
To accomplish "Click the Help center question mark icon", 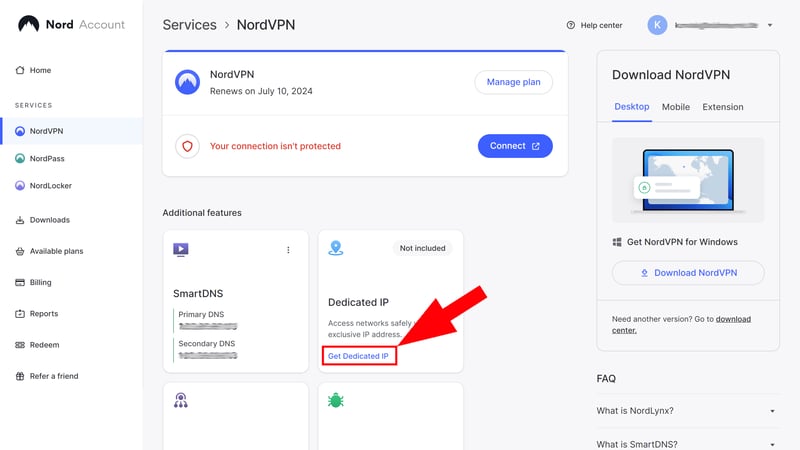I will 570,25.
